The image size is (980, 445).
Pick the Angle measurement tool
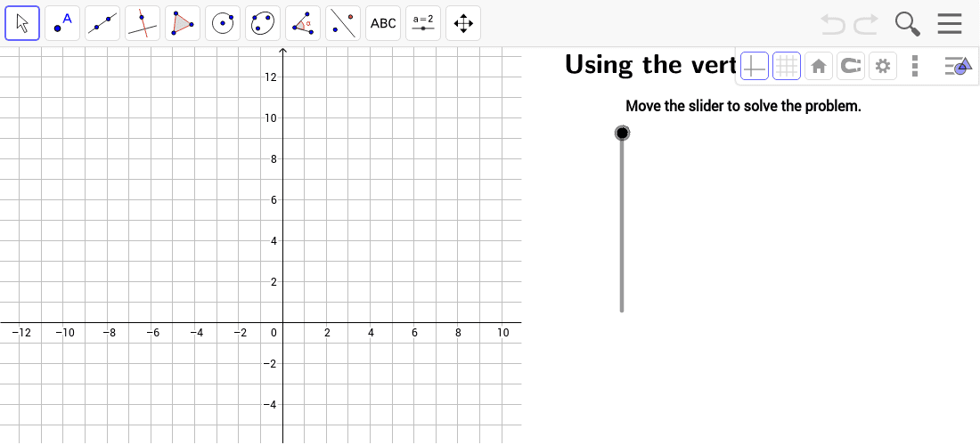(303, 23)
